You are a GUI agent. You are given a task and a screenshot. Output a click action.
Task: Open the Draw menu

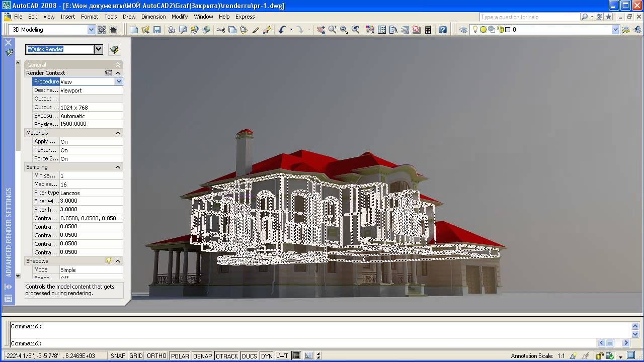(x=129, y=17)
